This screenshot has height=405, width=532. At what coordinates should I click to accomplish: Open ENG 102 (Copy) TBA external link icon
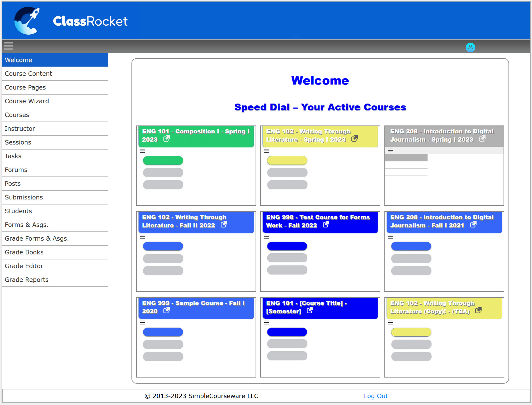(478, 310)
